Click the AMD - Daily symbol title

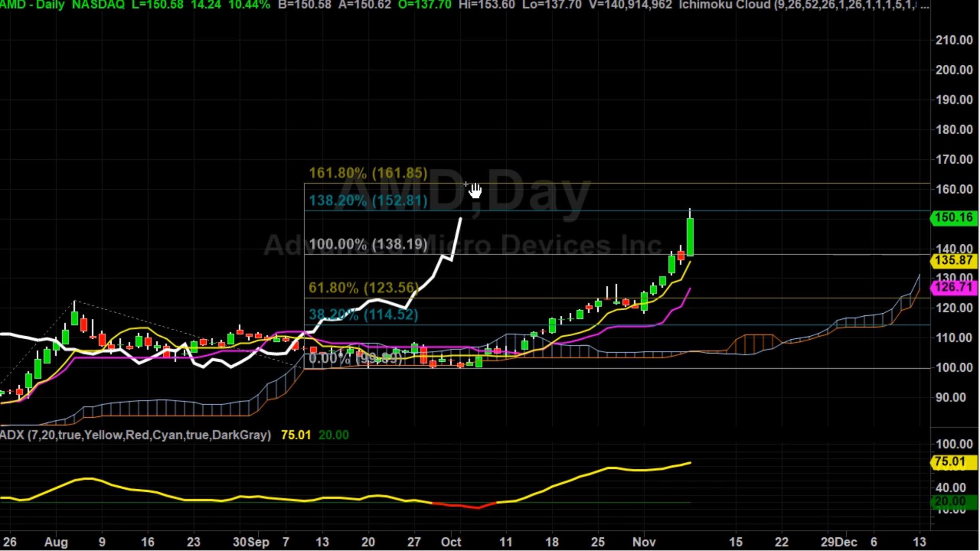[33, 5]
